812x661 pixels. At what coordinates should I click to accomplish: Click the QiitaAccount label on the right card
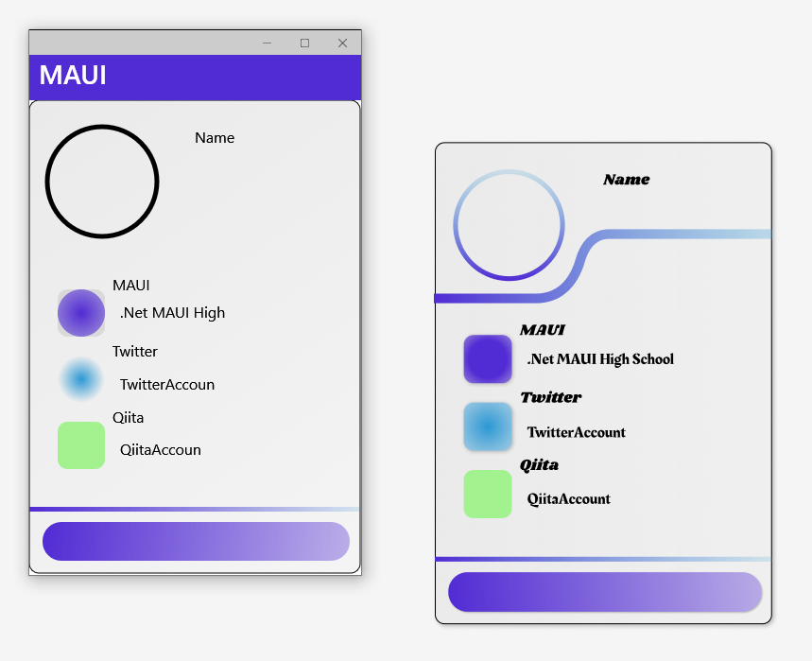pos(568,498)
